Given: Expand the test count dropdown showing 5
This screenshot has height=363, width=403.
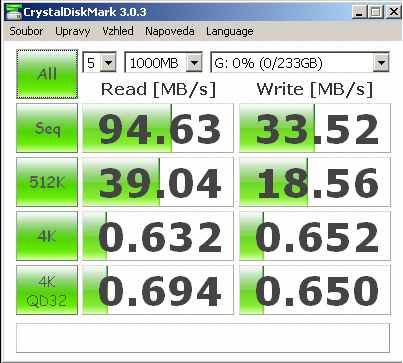Looking at the screenshot, I should 99,62.
